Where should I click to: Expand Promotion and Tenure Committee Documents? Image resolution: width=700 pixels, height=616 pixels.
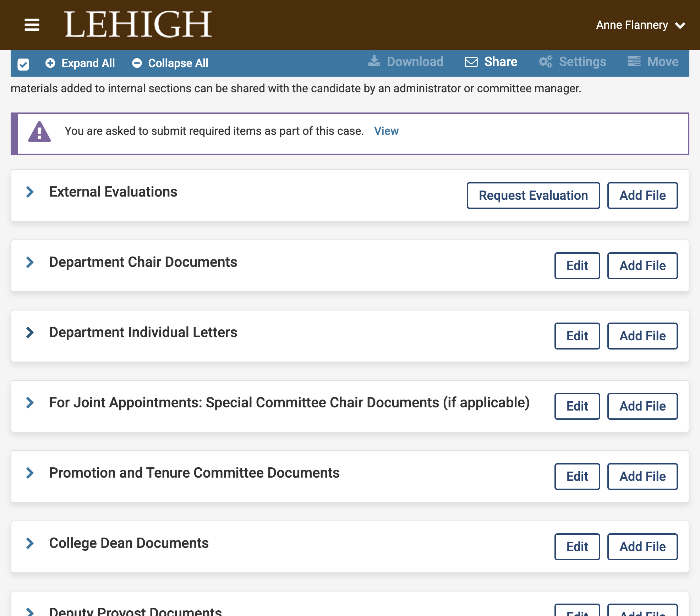pyautogui.click(x=30, y=473)
